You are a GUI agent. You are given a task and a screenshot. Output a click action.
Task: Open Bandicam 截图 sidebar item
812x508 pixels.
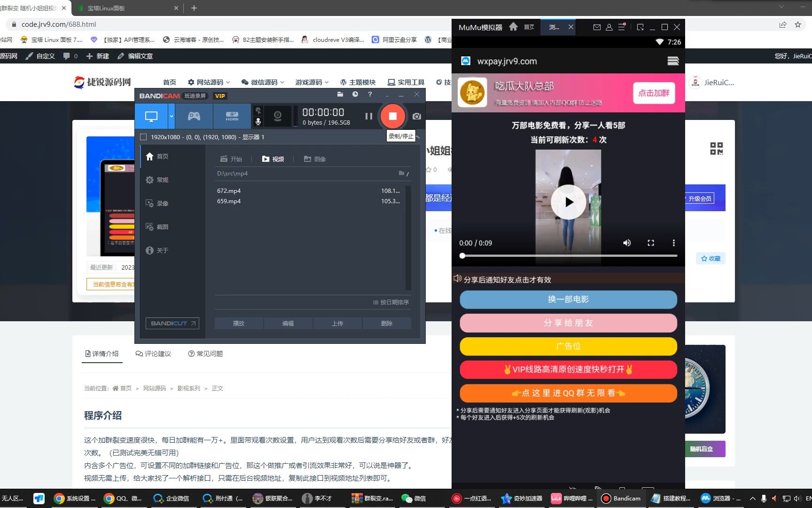(x=173, y=227)
